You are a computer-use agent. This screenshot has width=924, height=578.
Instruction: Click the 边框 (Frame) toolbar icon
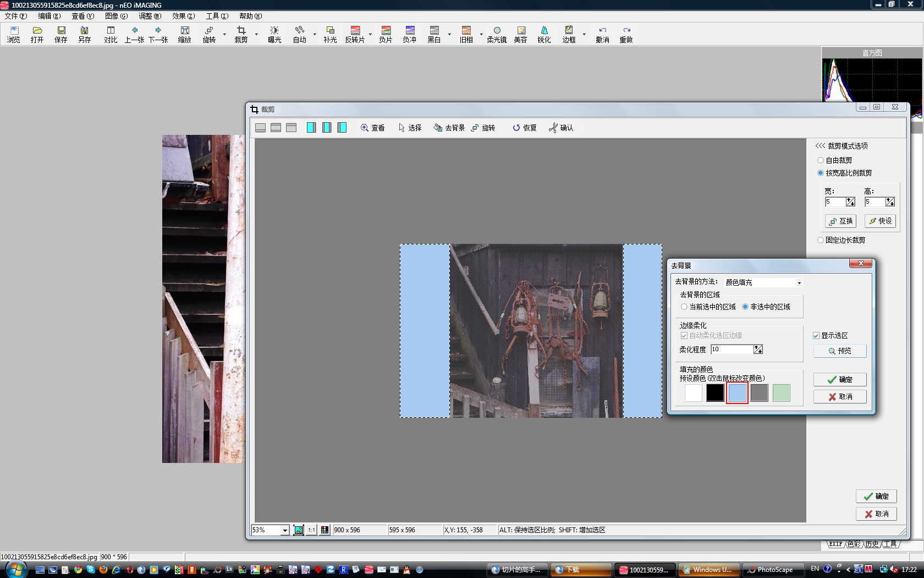point(569,34)
